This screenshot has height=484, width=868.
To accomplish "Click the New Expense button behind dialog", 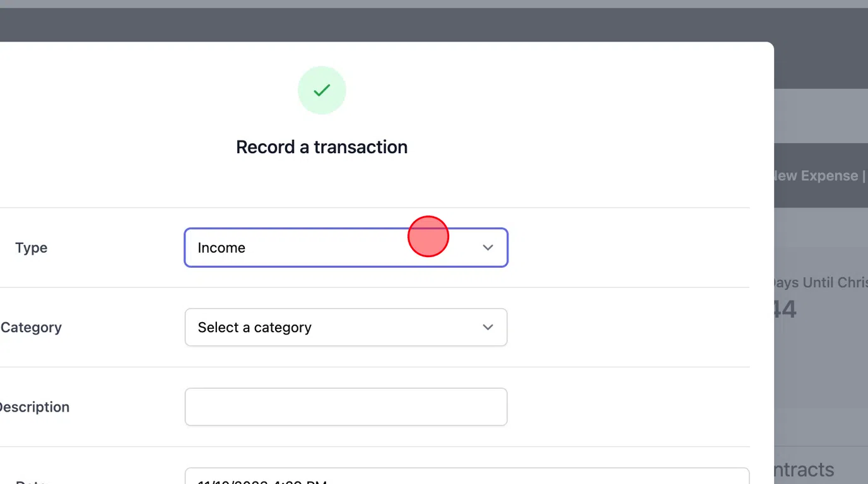I will pyautogui.click(x=817, y=176).
